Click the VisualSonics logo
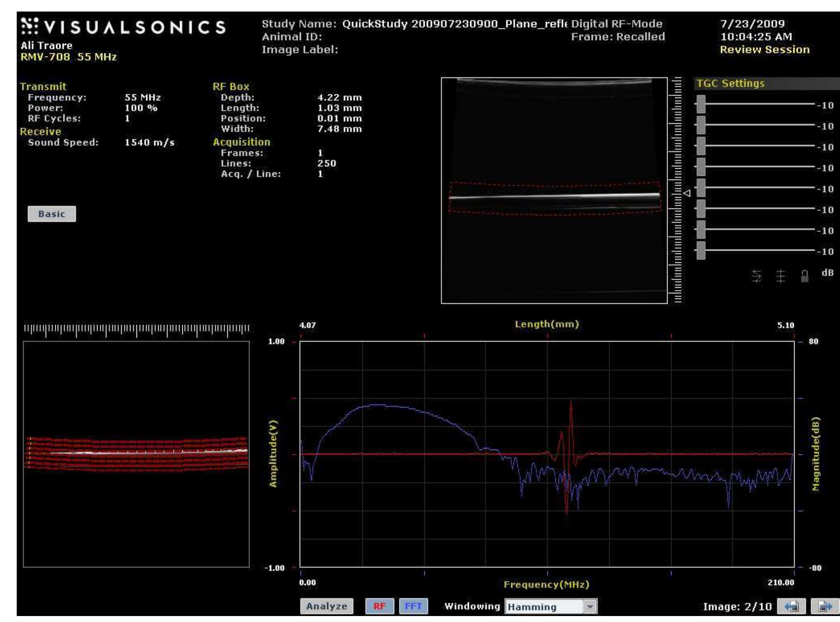Viewport: 840px width, 622px height. tap(123, 27)
